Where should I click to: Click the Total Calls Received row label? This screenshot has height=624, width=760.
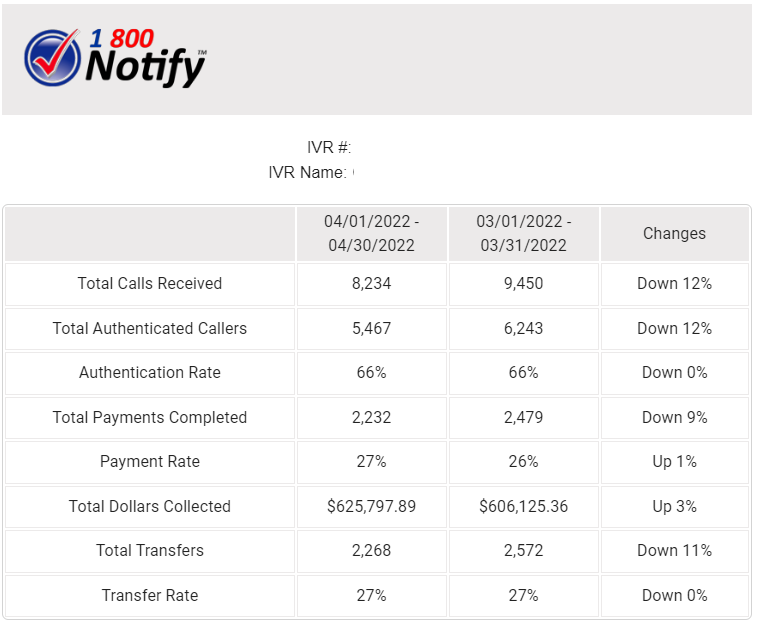pos(150,283)
